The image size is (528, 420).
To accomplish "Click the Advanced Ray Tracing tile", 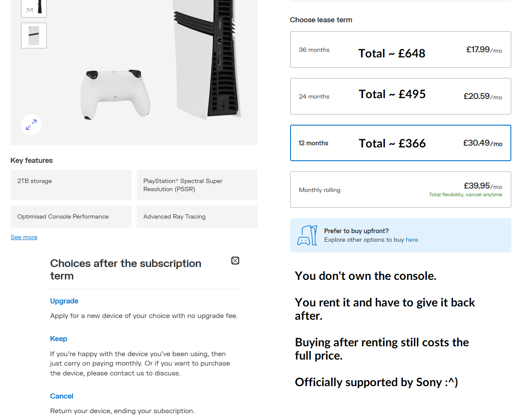I will point(197,217).
